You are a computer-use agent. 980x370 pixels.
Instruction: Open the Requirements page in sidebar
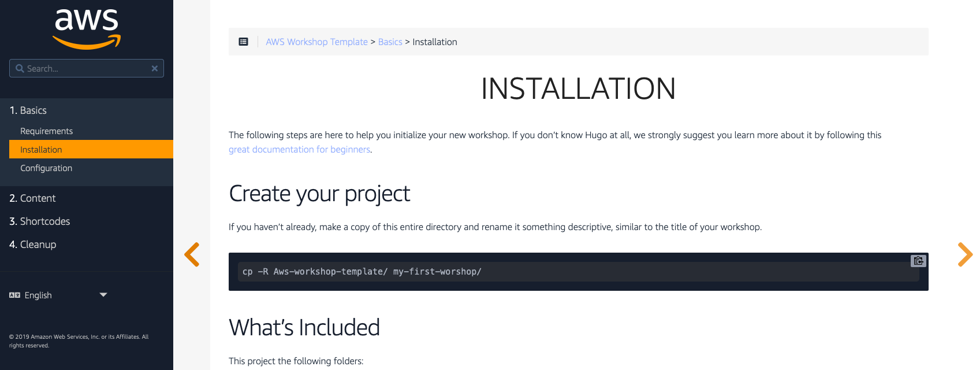tap(46, 131)
